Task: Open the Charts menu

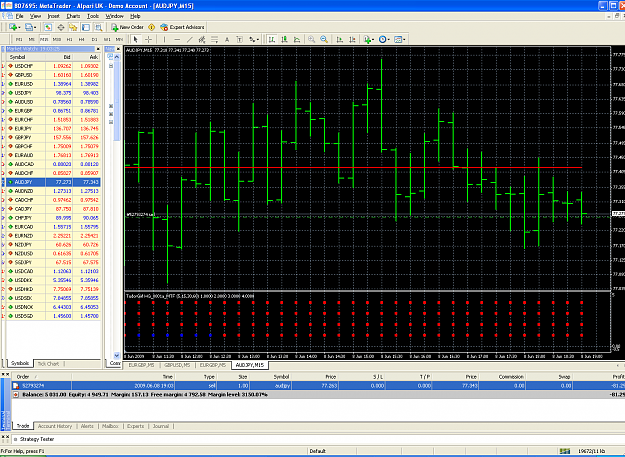Action: pyautogui.click(x=73, y=16)
